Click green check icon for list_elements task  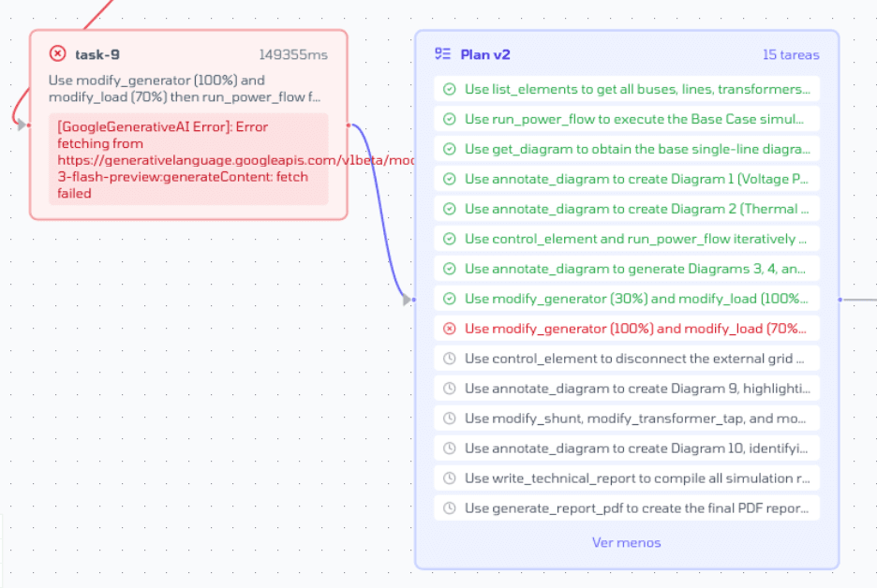450,89
